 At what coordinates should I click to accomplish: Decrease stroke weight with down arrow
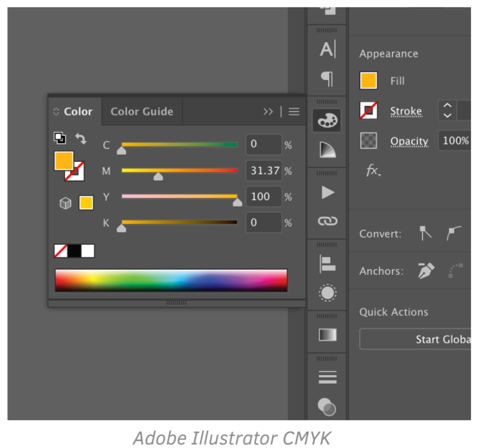(x=448, y=115)
